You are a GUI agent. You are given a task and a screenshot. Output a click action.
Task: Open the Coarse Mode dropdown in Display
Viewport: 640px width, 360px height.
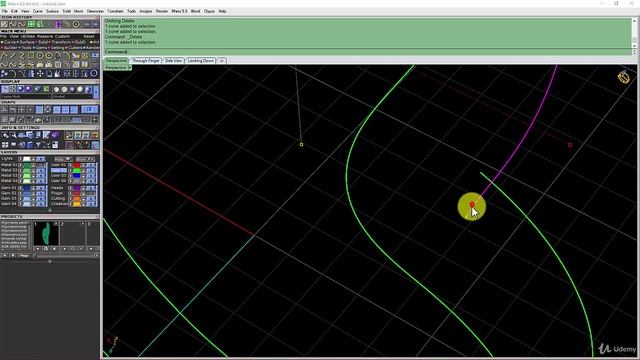click(26, 97)
